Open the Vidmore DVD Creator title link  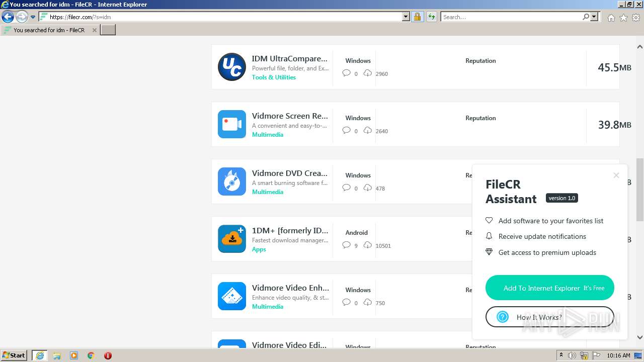tap(290, 173)
